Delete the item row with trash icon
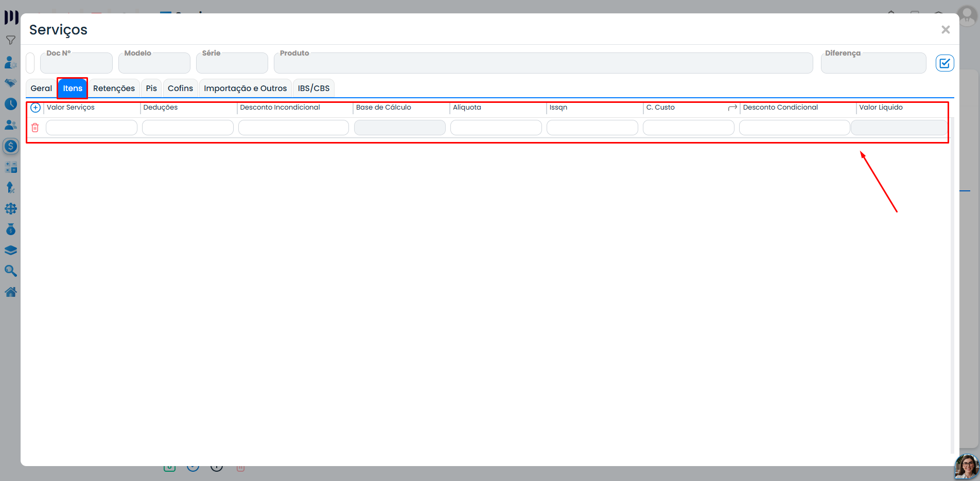The image size is (980, 481). pyautogui.click(x=35, y=128)
